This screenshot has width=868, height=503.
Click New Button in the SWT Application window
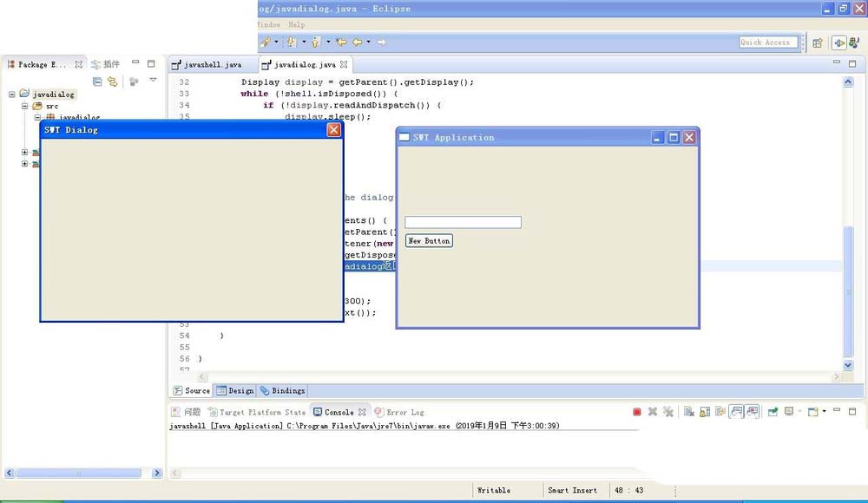pyautogui.click(x=429, y=240)
